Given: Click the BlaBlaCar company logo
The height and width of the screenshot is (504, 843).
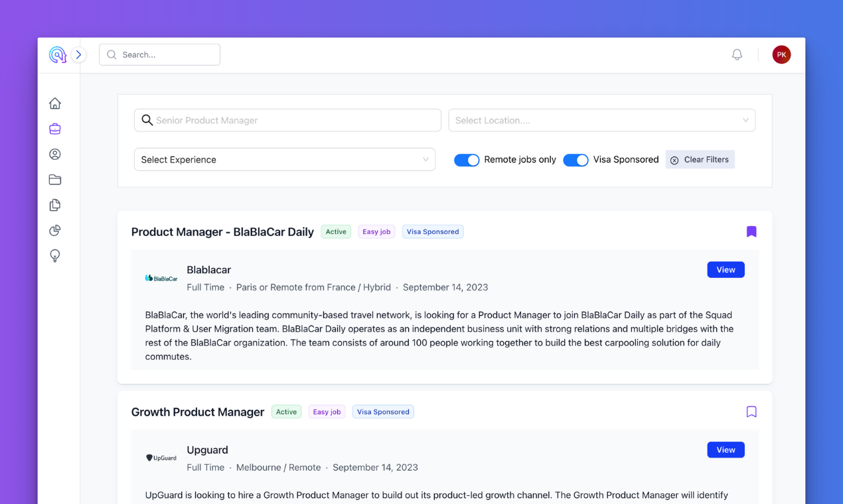Looking at the screenshot, I should (161, 279).
